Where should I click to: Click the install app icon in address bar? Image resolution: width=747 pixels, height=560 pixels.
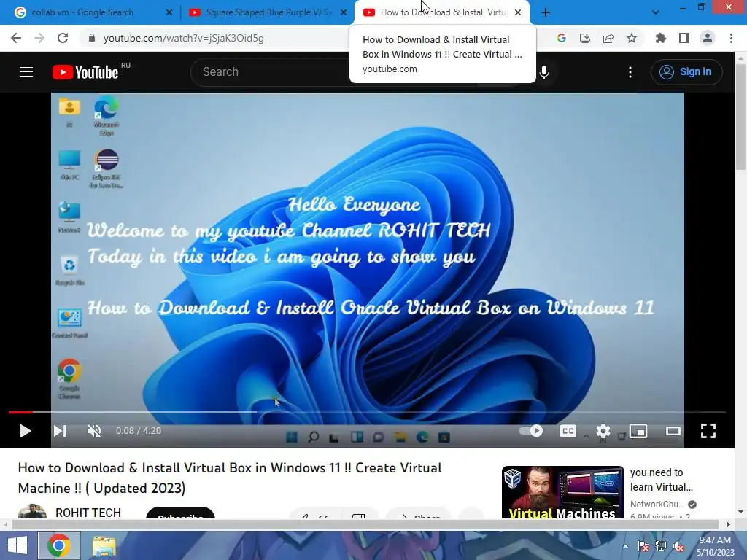[585, 38]
